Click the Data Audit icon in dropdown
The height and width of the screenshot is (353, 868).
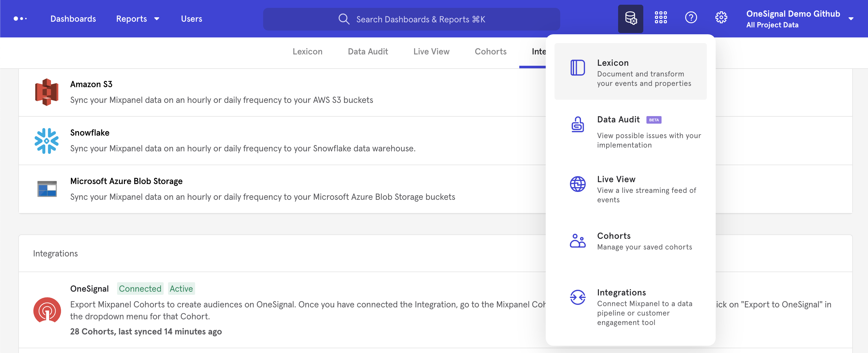[x=578, y=124]
